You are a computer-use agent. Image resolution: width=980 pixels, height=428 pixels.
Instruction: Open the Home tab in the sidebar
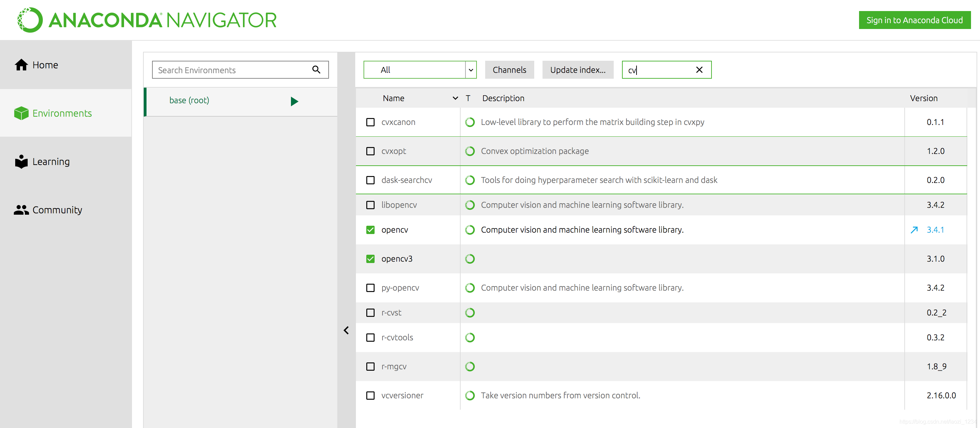point(45,65)
